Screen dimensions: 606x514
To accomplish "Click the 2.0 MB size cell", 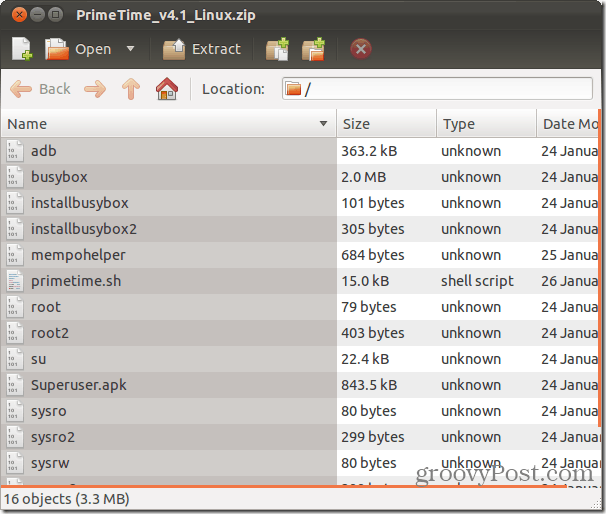I will click(364, 177).
